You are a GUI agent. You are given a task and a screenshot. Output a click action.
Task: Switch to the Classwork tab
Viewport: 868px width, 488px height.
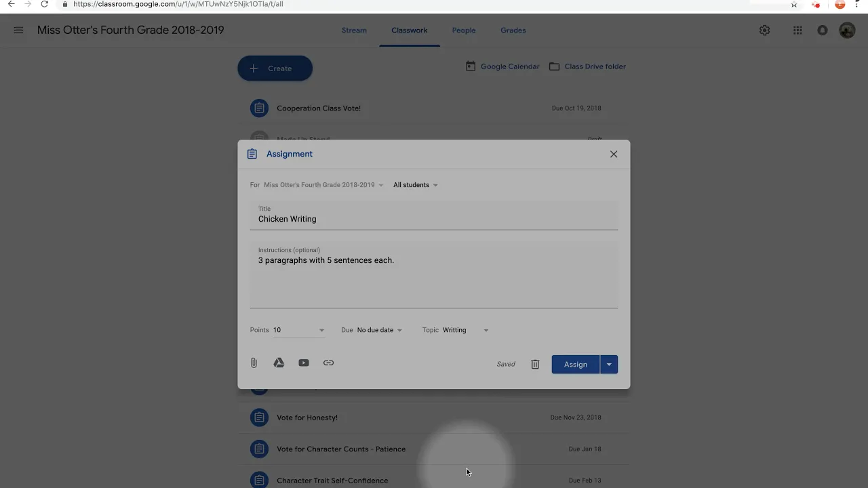tap(410, 30)
